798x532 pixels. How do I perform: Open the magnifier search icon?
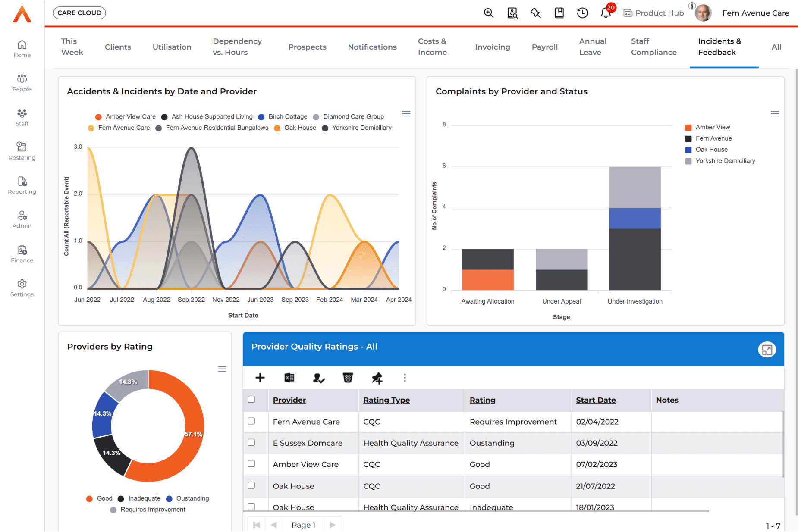pyautogui.click(x=489, y=13)
